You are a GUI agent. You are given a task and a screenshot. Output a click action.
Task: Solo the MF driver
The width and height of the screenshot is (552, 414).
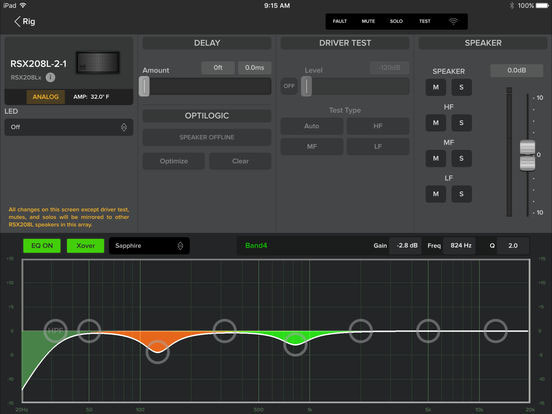point(461,158)
